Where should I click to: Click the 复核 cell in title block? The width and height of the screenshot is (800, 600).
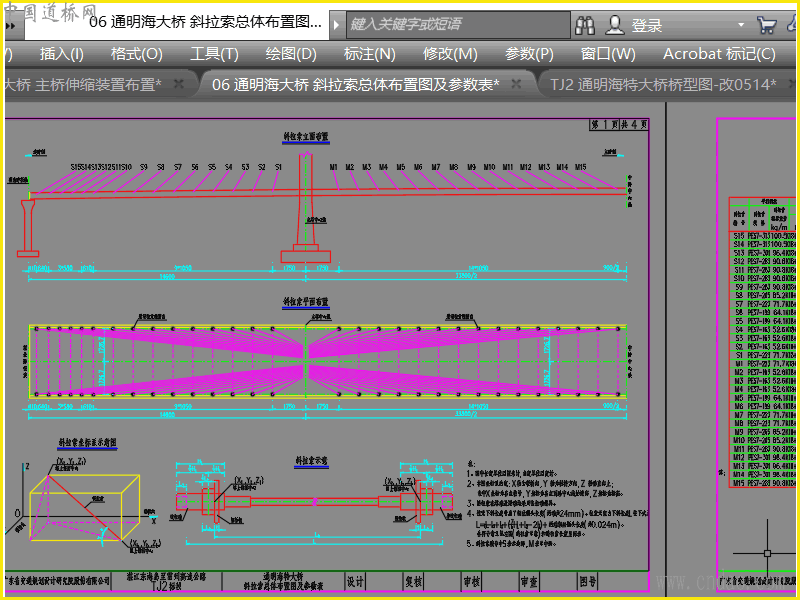[413, 581]
